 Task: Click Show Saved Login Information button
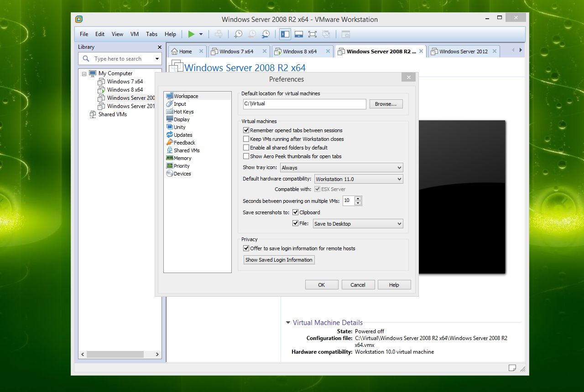(279, 260)
